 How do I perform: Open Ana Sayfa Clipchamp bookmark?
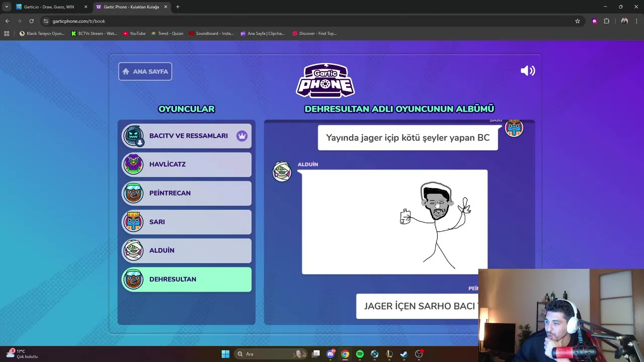pyautogui.click(x=263, y=34)
